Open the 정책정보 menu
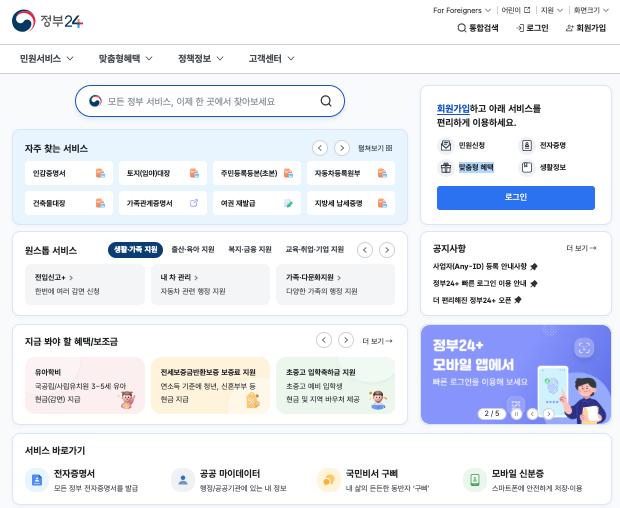The height and width of the screenshot is (508, 620). 200,59
